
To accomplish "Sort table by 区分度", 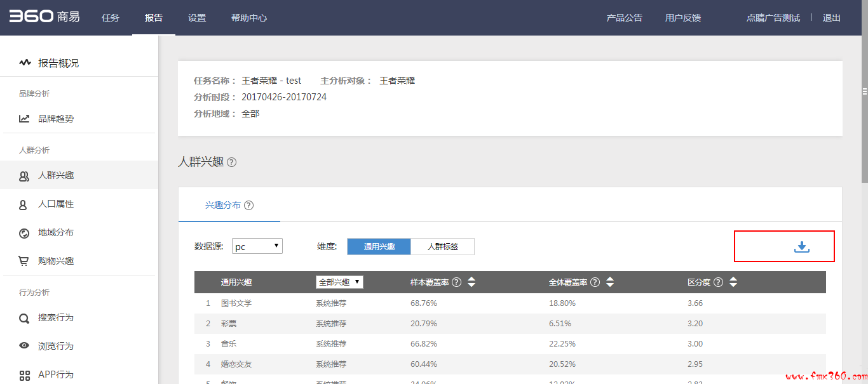I will (733, 282).
